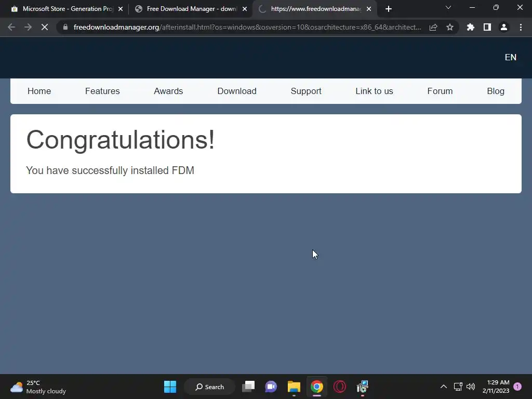Open the Teams Chat taskbar icon
Viewport: 532px width, 399px height.
click(x=271, y=387)
